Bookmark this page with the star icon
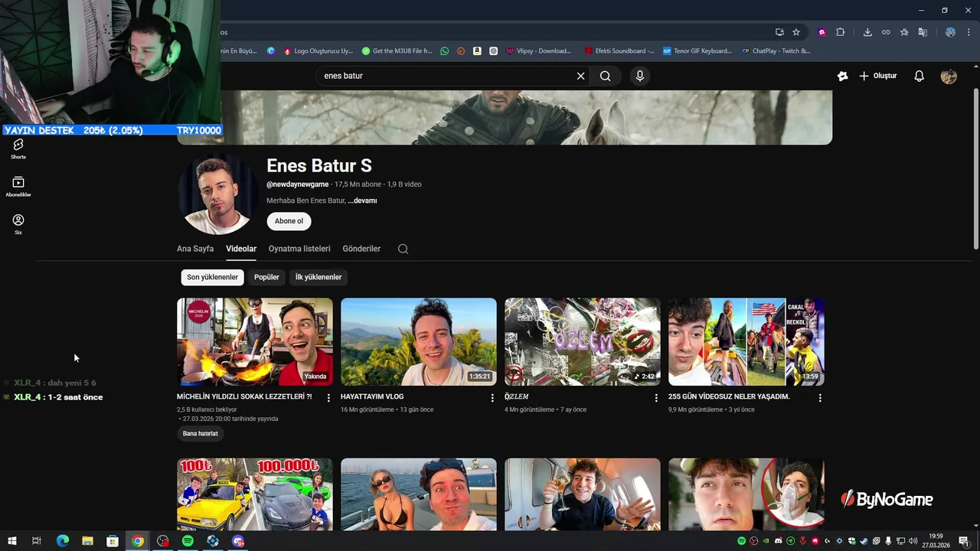The height and width of the screenshot is (551, 980). pyautogui.click(x=796, y=32)
